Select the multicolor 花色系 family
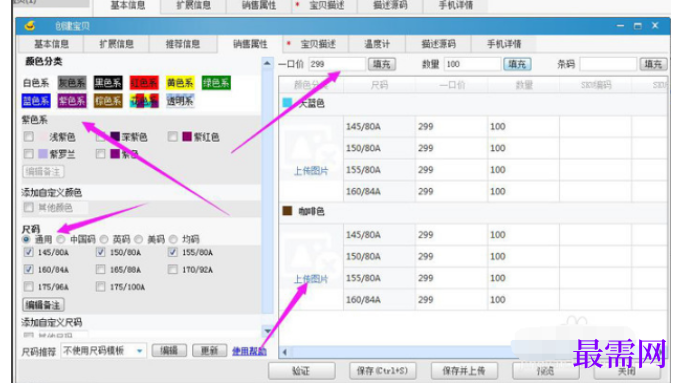685x385 pixels. click(x=144, y=101)
